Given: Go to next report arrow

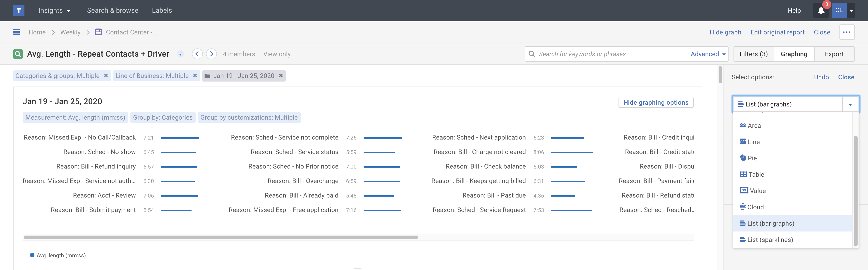Looking at the screenshot, I should 211,54.
